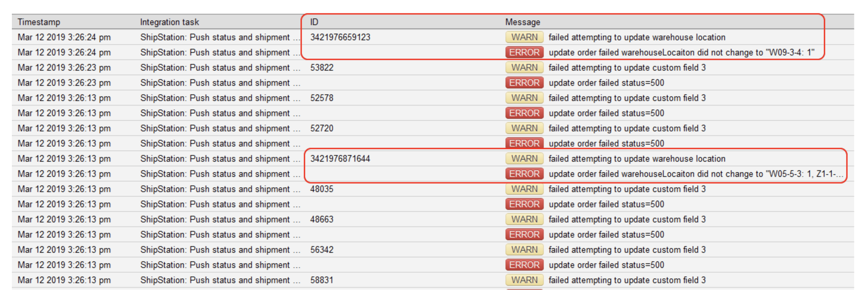Click WARN badge in ID 3421976871644 row
This screenshot has width=868, height=295.
click(x=524, y=159)
